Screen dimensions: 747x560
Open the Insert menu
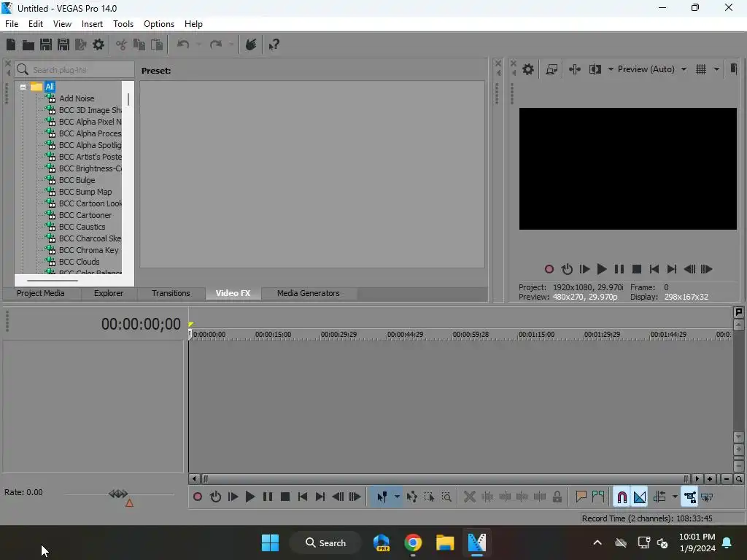[x=92, y=24]
